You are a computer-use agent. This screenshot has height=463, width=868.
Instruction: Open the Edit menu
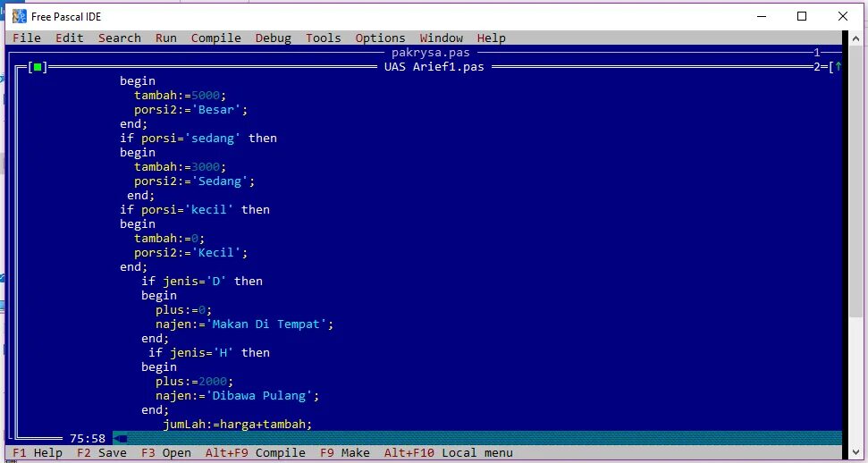[x=70, y=38]
